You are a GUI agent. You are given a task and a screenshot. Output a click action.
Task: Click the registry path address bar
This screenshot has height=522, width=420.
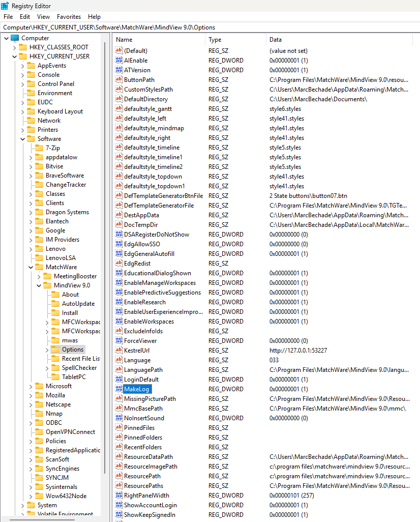[153, 27]
